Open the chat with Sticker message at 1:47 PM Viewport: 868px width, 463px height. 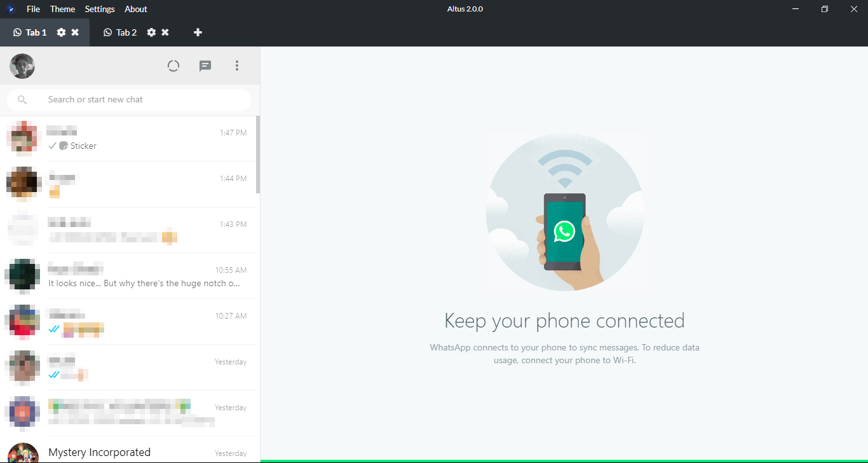pyautogui.click(x=128, y=139)
